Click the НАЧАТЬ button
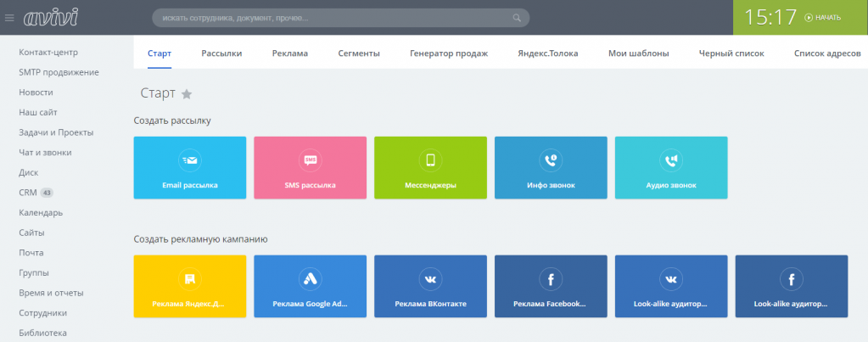Image resolution: width=868 pixels, height=342 pixels. [823, 18]
